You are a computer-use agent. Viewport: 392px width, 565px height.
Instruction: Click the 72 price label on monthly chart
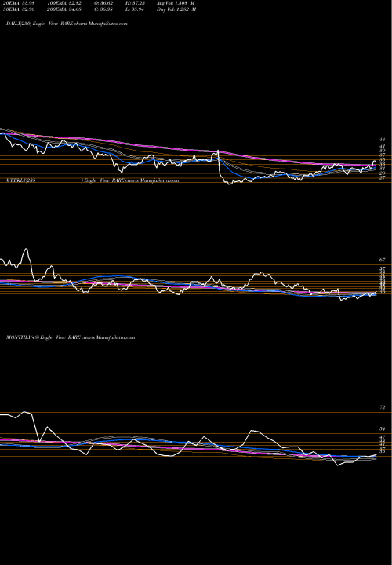click(x=383, y=407)
